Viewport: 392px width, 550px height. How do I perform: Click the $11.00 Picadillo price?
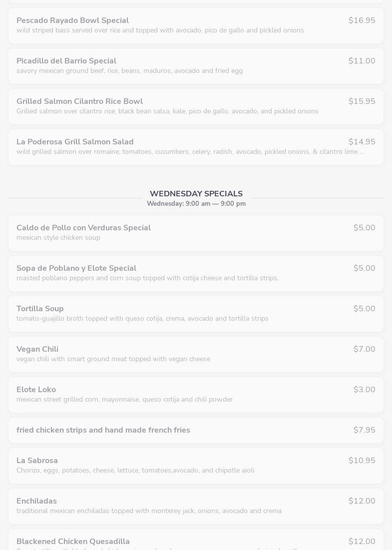362,61
